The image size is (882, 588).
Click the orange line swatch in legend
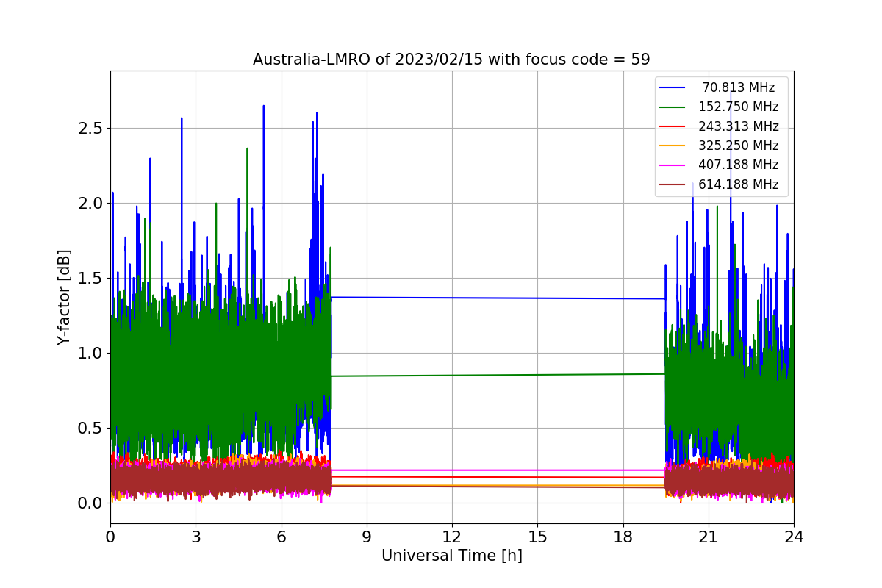click(x=673, y=146)
